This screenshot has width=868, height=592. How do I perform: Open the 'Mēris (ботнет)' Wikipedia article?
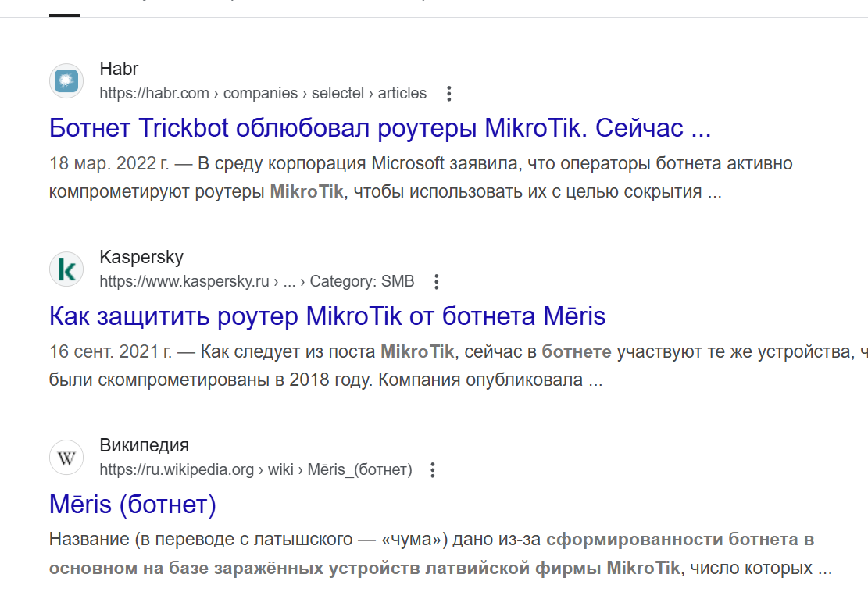pyautogui.click(x=132, y=505)
